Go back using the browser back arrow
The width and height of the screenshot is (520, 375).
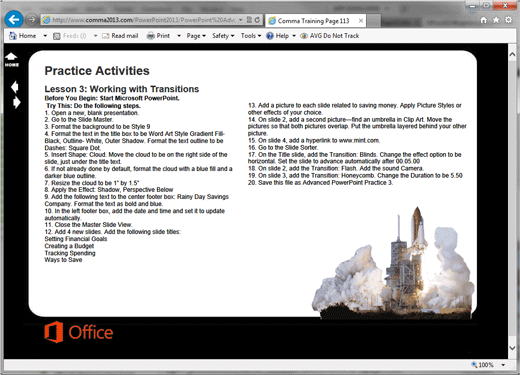coord(14,19)
